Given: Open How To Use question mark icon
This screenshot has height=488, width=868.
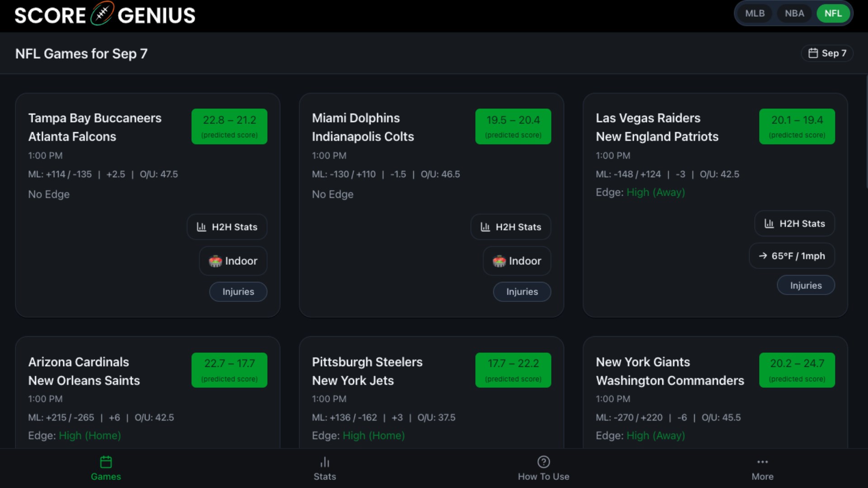Looking at the screenshot, I should (x=543, y=462).
